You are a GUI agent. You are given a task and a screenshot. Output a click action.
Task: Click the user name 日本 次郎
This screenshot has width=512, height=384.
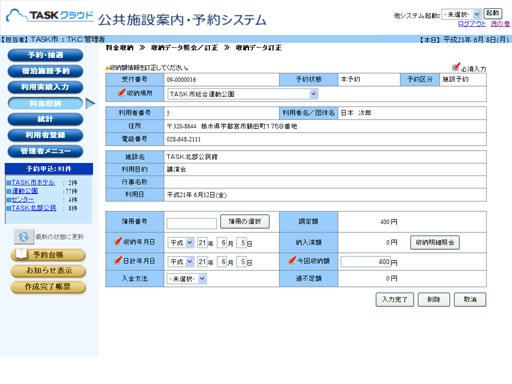[x=356, y=113]
